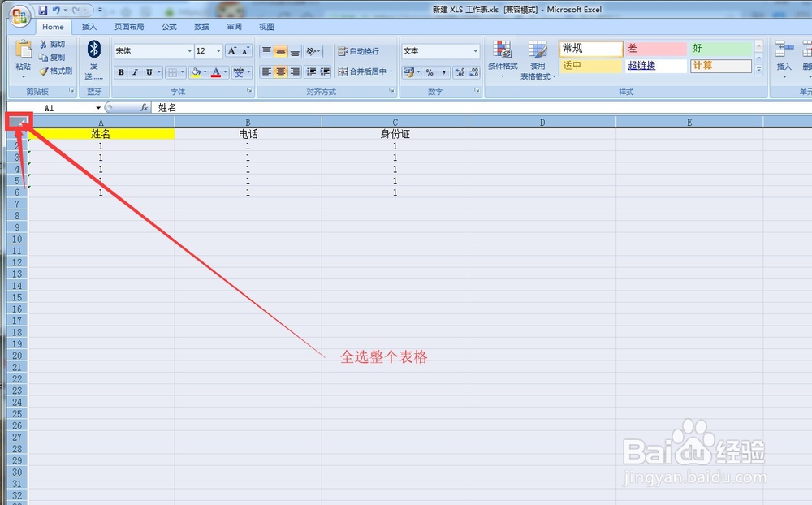812x505 pixels.
Task: Apply comma style
Action: coord(444,72)
